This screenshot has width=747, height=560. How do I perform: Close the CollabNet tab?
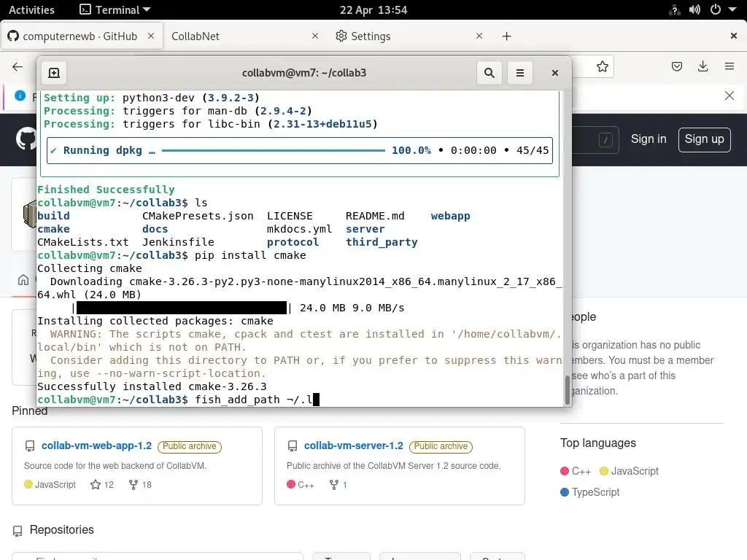315,36
